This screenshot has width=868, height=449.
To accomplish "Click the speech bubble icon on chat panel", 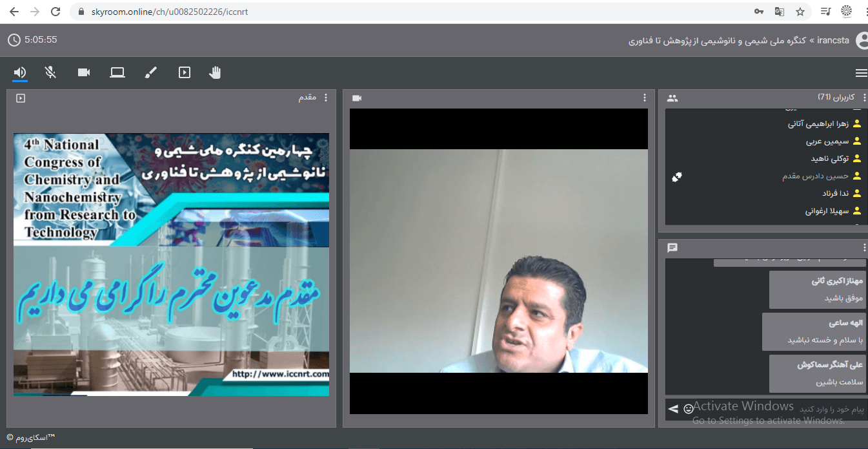I will point(672,247).
